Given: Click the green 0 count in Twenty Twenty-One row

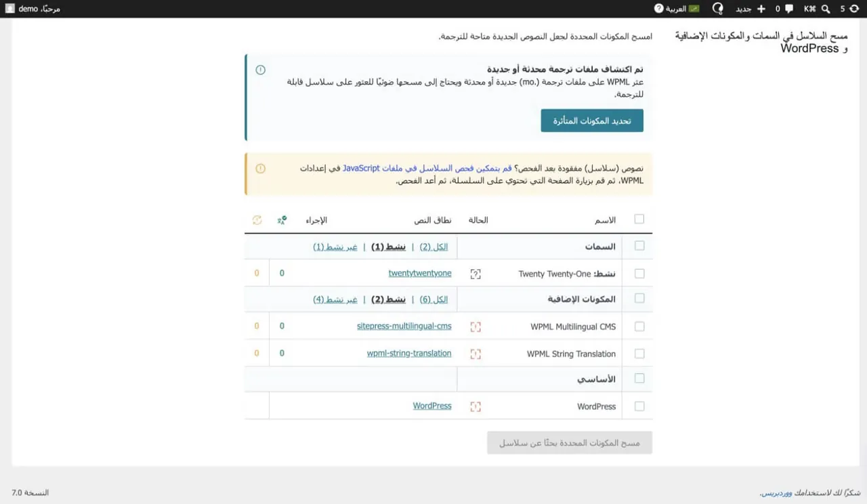Looking at the screenshot, I should 282,273.
